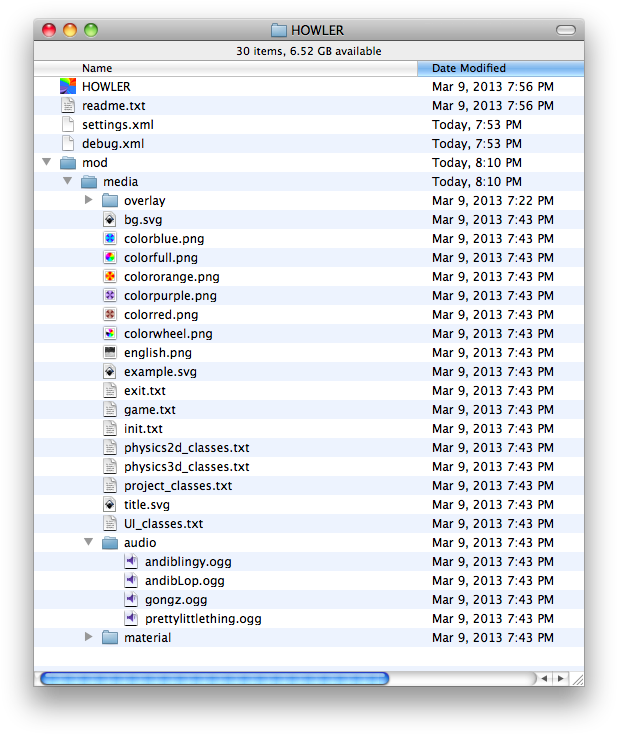Expand the overlay folder
The image size is (617, 734).
point(88,200)
